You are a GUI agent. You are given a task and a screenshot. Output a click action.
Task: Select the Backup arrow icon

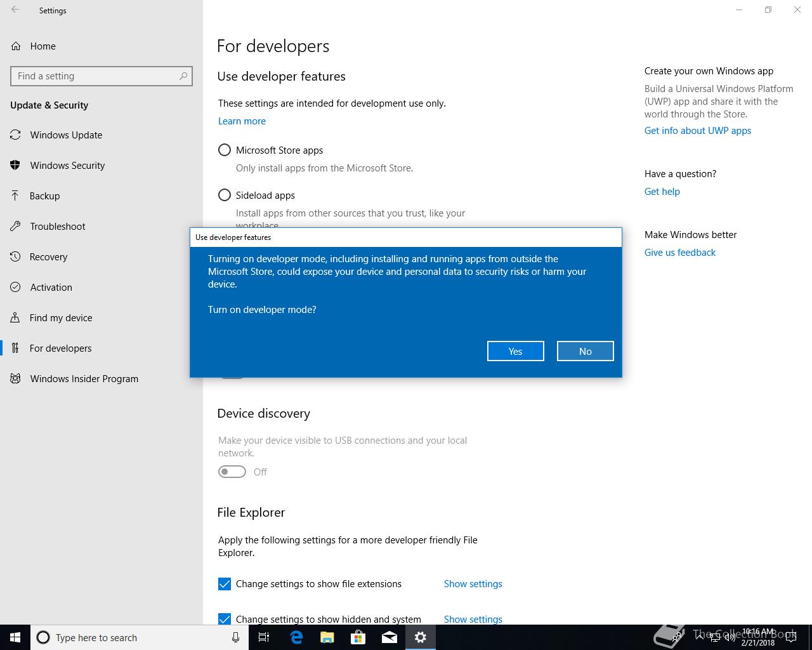coord(15,196)
